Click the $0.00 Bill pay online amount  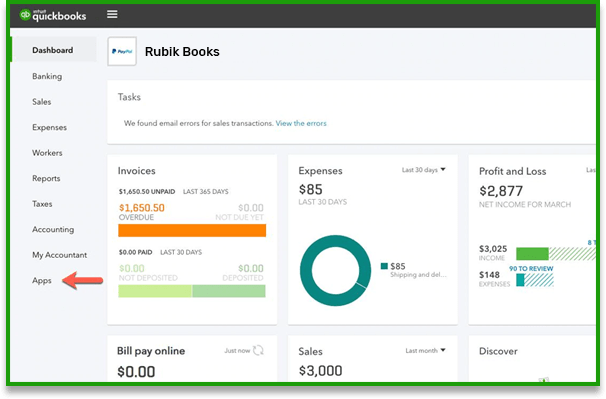(136, 372)
